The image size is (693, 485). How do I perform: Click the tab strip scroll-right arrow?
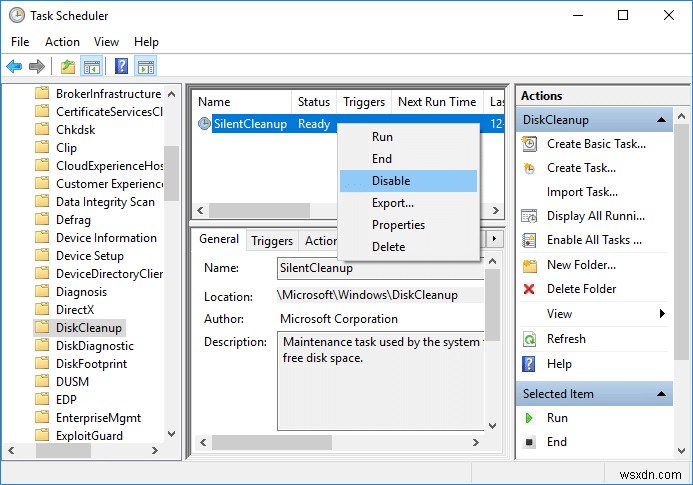tap(494, 239)
